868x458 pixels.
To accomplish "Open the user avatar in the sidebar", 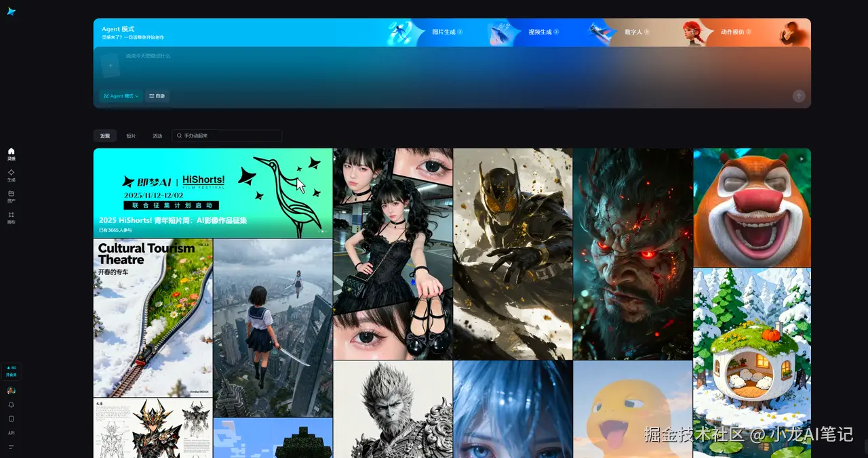I will click(11, 391).
